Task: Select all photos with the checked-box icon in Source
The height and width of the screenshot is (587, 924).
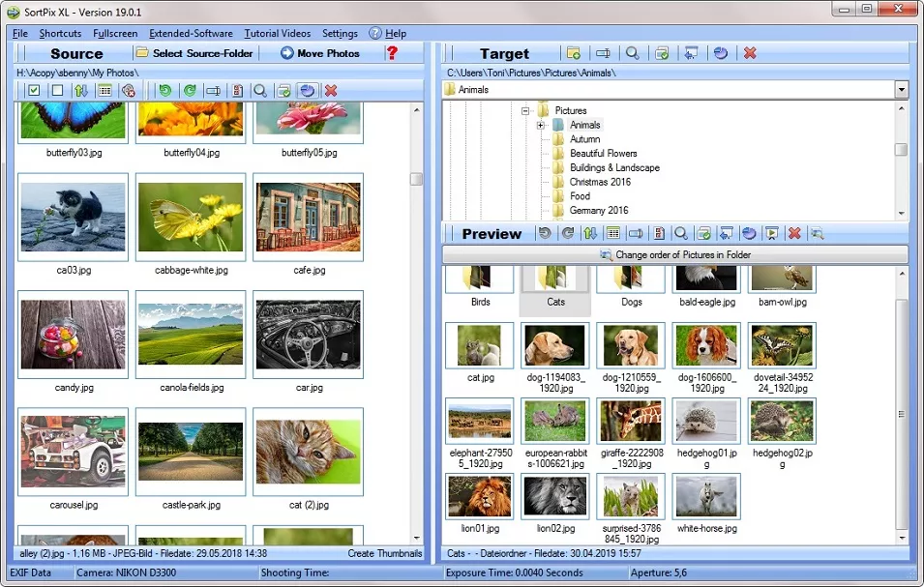Action: coord(34,90)
